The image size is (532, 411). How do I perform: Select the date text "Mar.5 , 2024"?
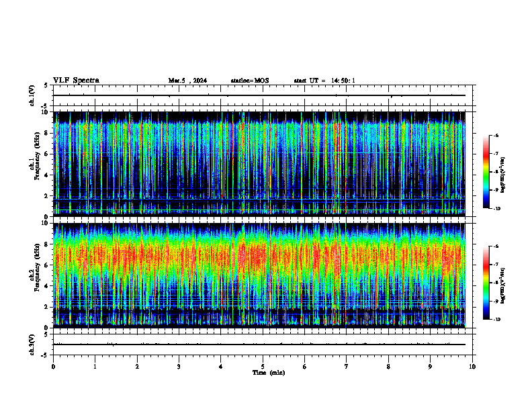(x=187, y=81)
